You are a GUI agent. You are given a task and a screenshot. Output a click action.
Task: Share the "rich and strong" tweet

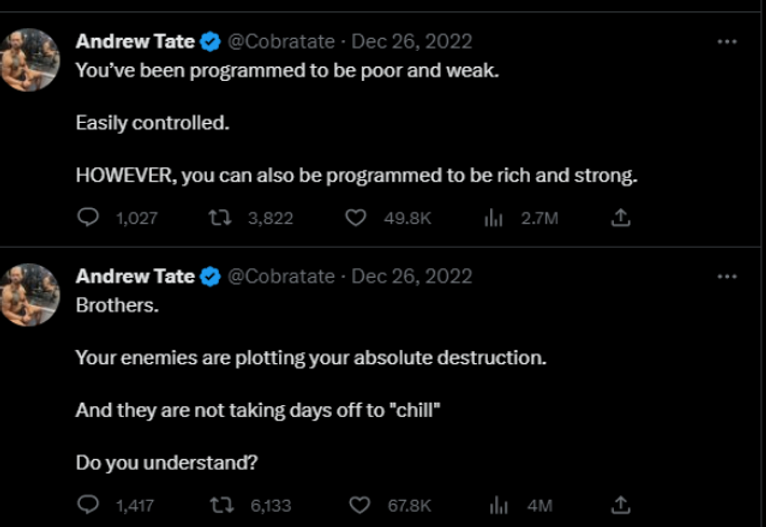click(621, 217)
